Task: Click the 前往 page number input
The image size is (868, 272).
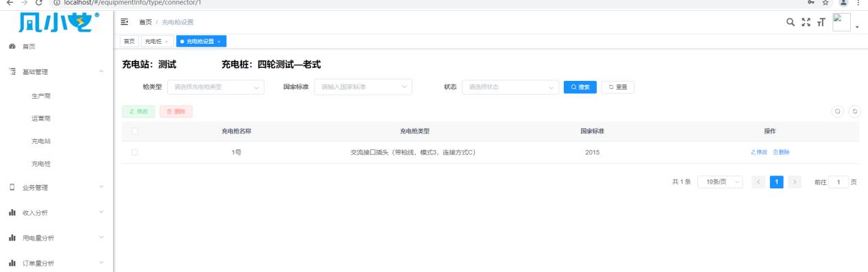Action: [x=838, y=182]
